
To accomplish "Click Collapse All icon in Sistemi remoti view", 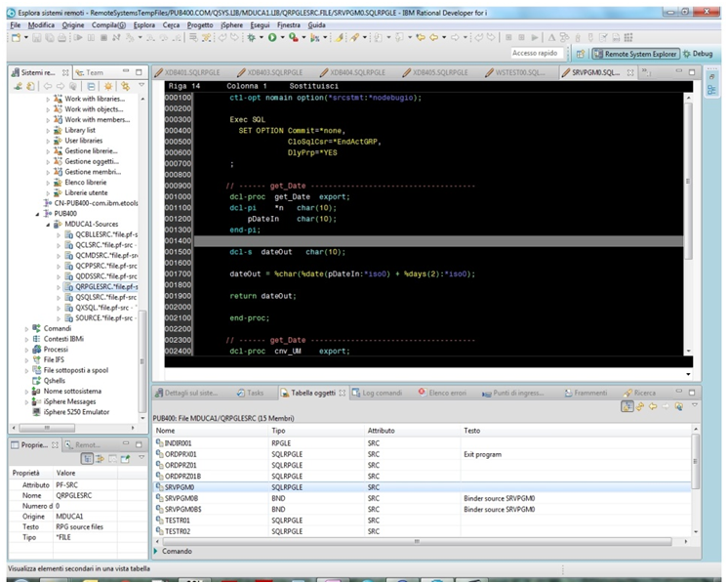I will tap(91, 86).
